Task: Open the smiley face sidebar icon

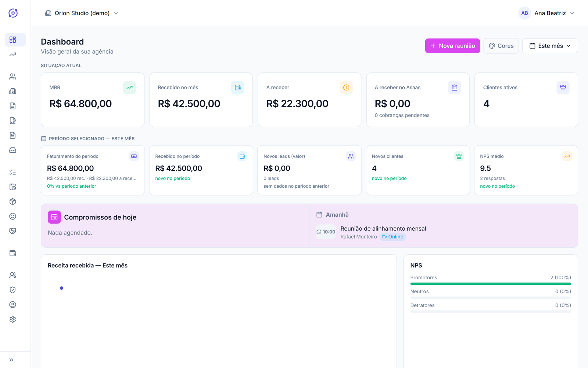Action: 13,216
